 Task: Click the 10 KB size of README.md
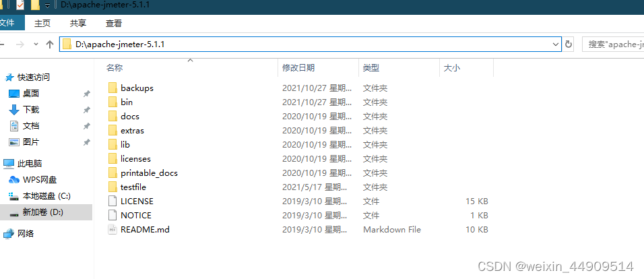(x=477, y=230)
